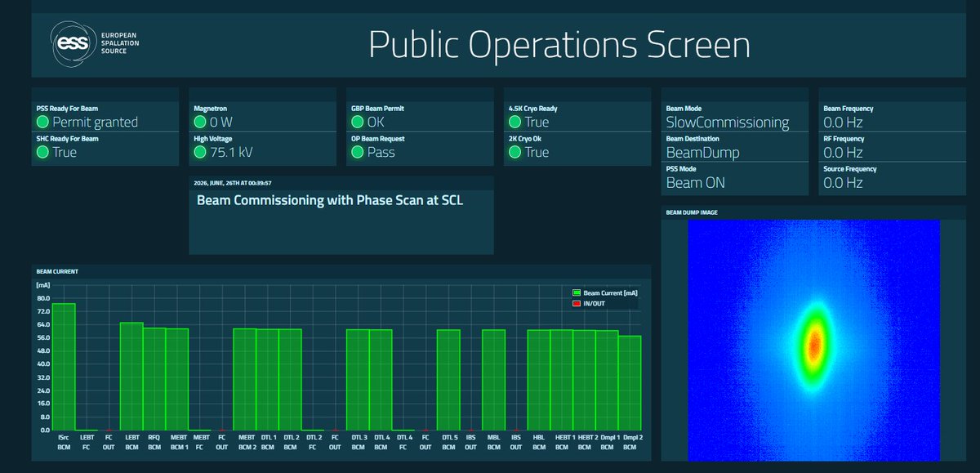The width and height of the screenshot is (980, 473).
Task: Select the green High Voltage status light
Action: [200, 152]
